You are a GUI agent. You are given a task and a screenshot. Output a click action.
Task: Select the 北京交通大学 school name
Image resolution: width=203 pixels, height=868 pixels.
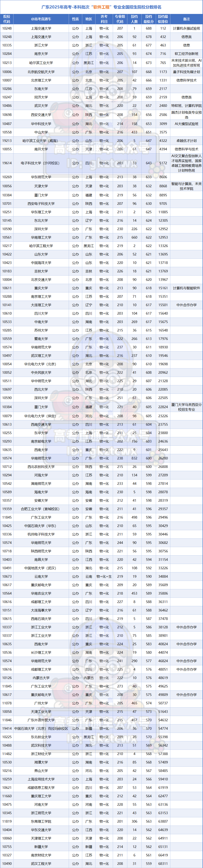click(41, 279)
